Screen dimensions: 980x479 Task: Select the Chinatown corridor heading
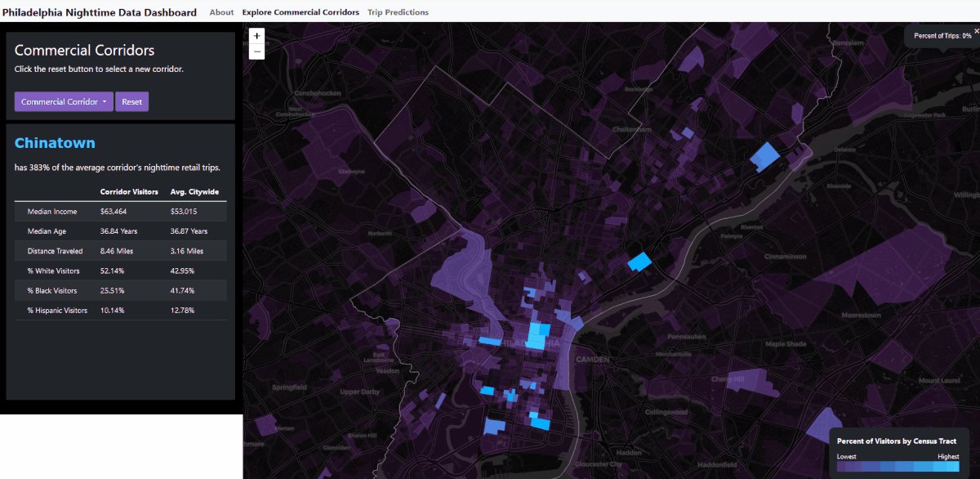[x=55, y=144]
